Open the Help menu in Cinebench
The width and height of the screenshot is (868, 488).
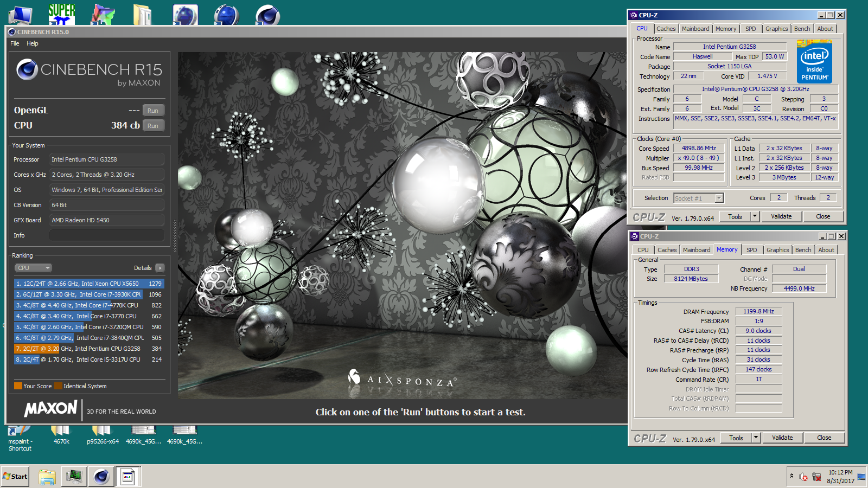click(33, 43)
